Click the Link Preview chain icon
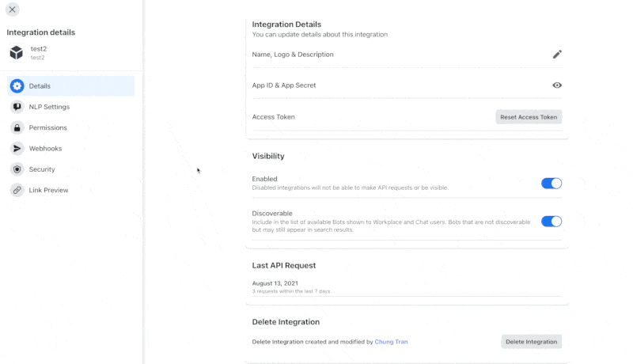Viewport: 633px width, 364px height. [x=17, y=190]
